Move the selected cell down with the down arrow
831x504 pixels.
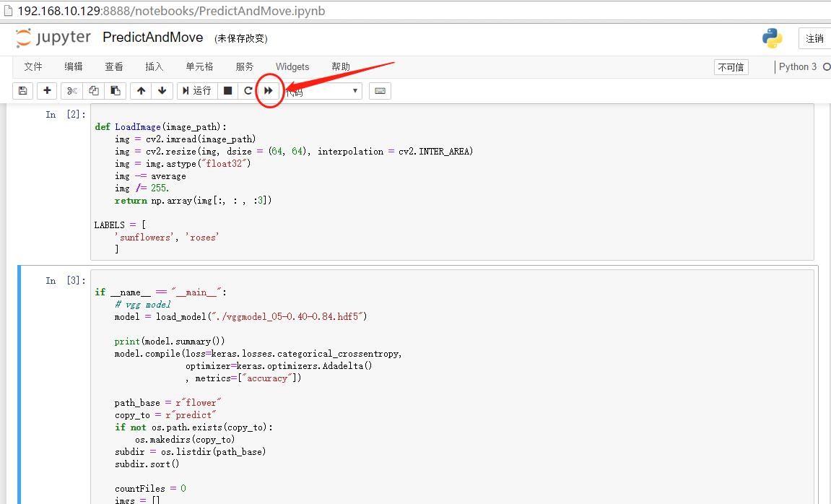162,91
